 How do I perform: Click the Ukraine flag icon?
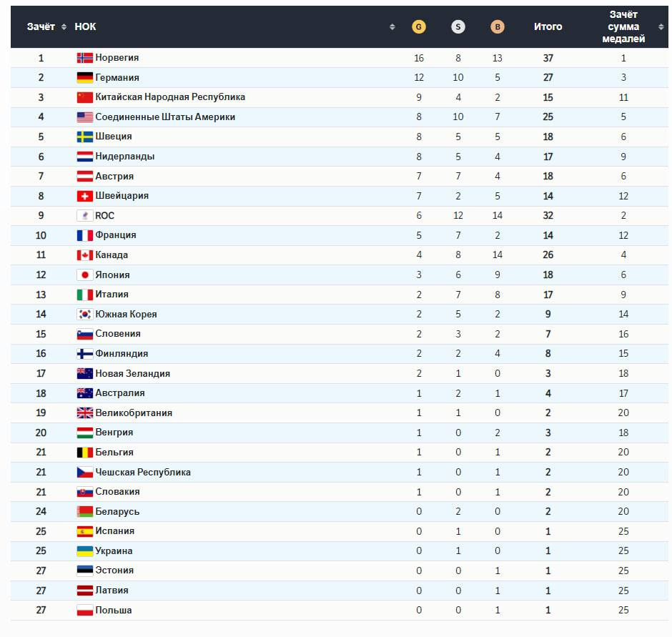click(x=85, y=551)
